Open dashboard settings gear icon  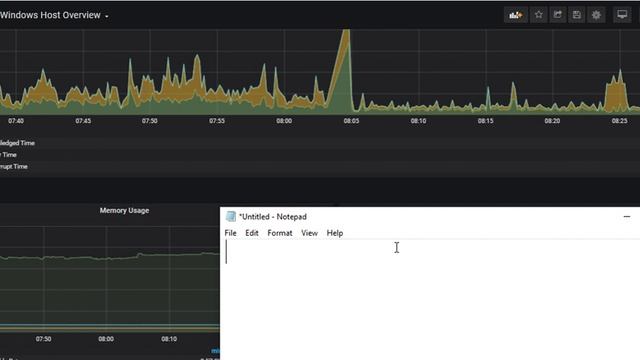click(596, 15)
